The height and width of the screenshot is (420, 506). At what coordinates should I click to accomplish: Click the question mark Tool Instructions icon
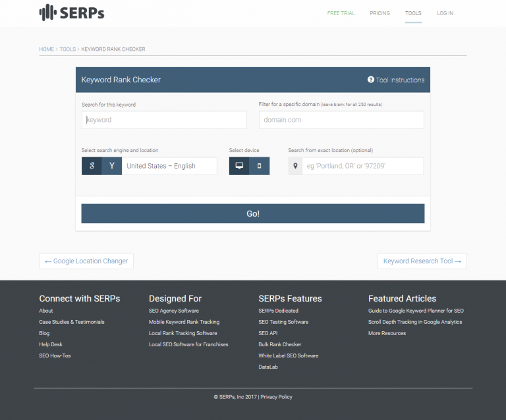click(x=371, y=80)
